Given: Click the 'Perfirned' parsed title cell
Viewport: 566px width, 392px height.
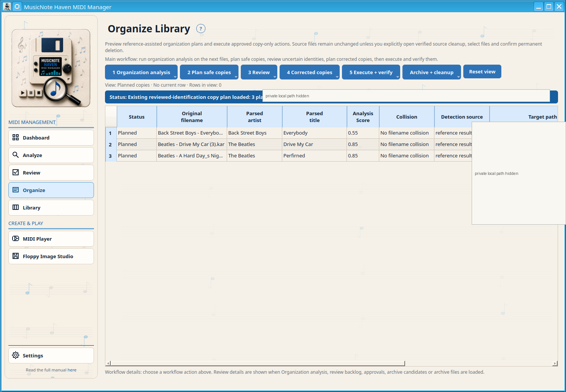Looking at the screenshot, I should pos(314,156).
